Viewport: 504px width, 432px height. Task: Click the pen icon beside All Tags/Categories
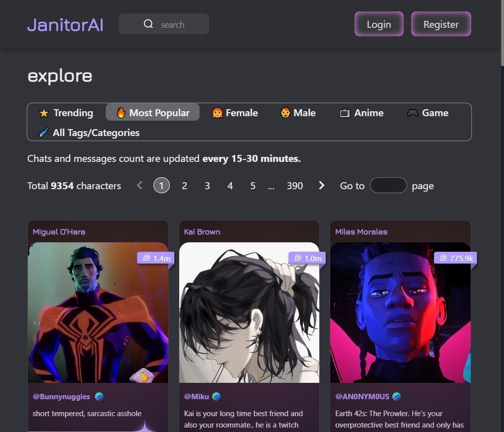pos(44,133)
